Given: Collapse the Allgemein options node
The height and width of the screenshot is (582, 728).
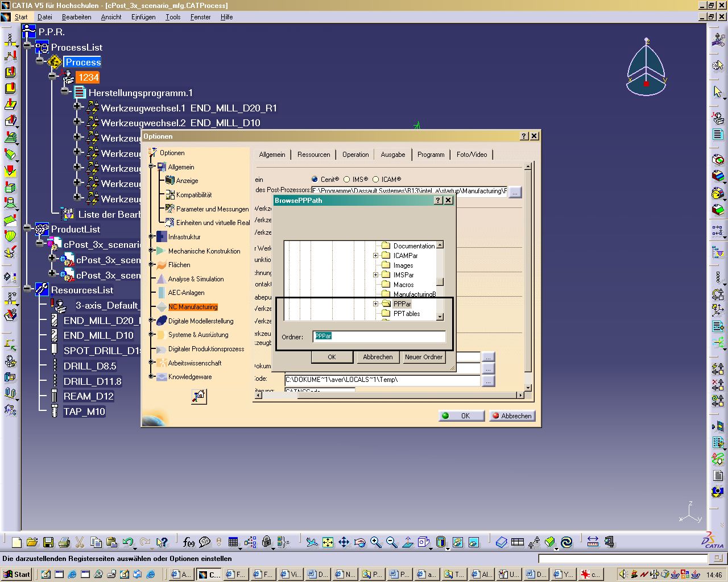Looking at the screenshot, I should [152, 167].
